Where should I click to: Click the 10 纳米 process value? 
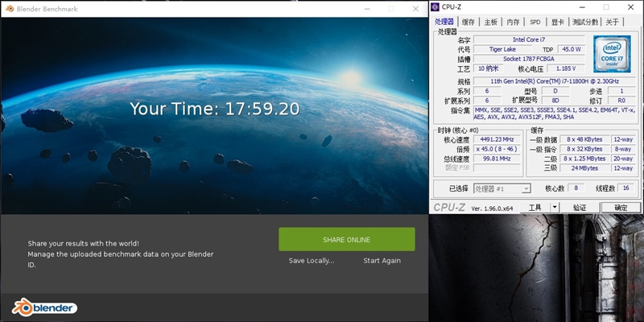tap(488, 68)
